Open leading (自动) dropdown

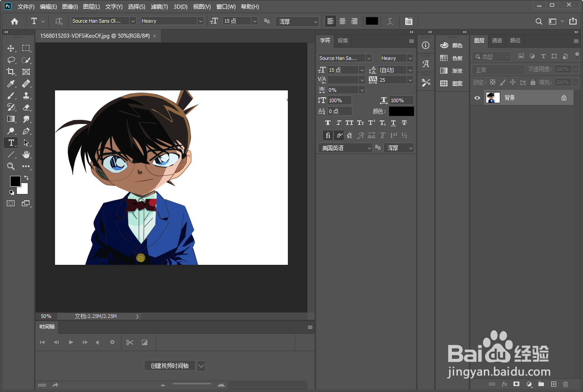point(410,70)
